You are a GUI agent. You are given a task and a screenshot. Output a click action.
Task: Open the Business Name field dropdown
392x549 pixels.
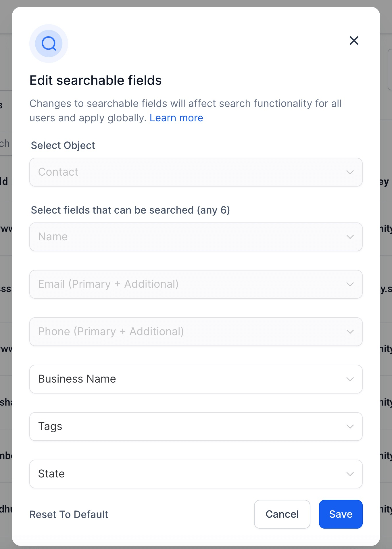click(x=196, y=379)
